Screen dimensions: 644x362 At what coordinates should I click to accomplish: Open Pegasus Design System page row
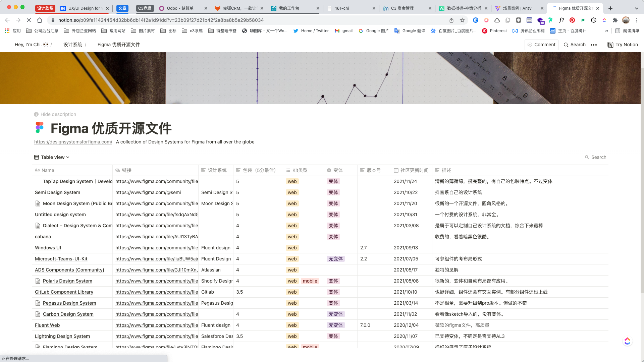click(69, 303)
